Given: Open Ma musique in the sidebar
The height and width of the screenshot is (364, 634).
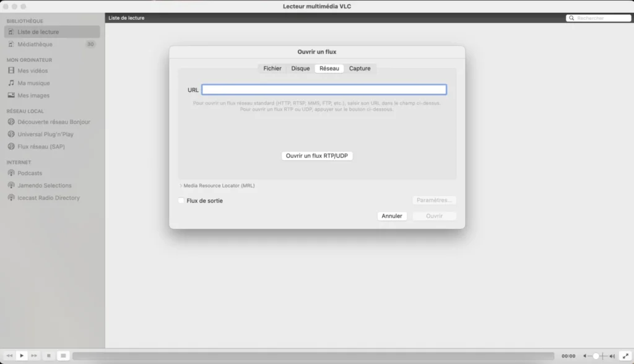Looking at the screenshot, I should tap(33, 83).
